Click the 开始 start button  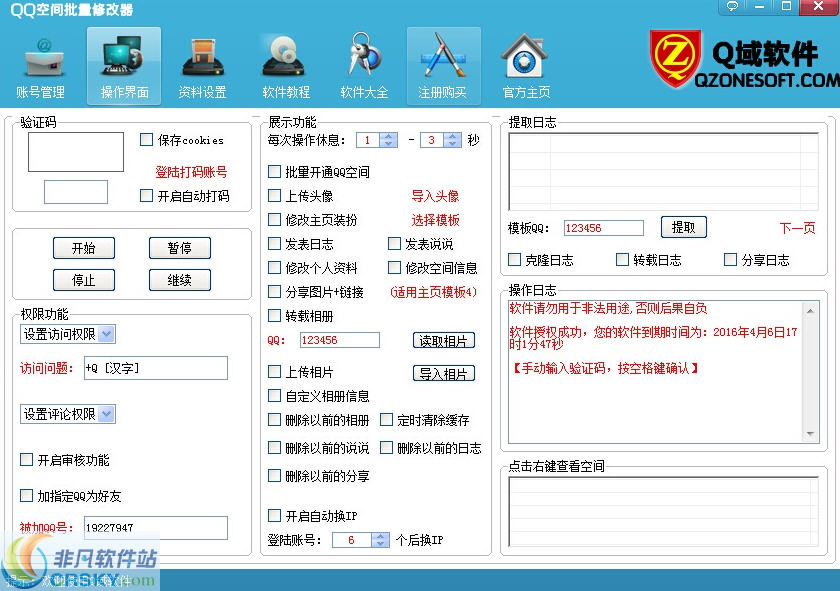(84, 248)
